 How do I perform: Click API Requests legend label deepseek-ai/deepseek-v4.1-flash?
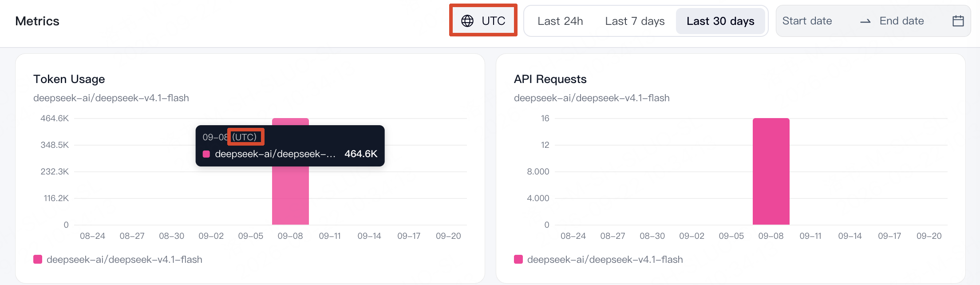tap(605, 259)
